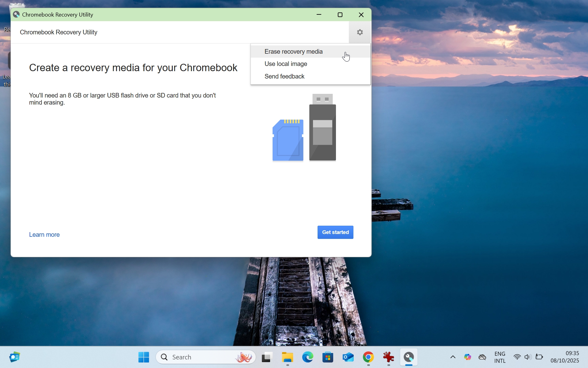Open the Chromebook Recovery Utility settings gear

(x=360, y=32)
